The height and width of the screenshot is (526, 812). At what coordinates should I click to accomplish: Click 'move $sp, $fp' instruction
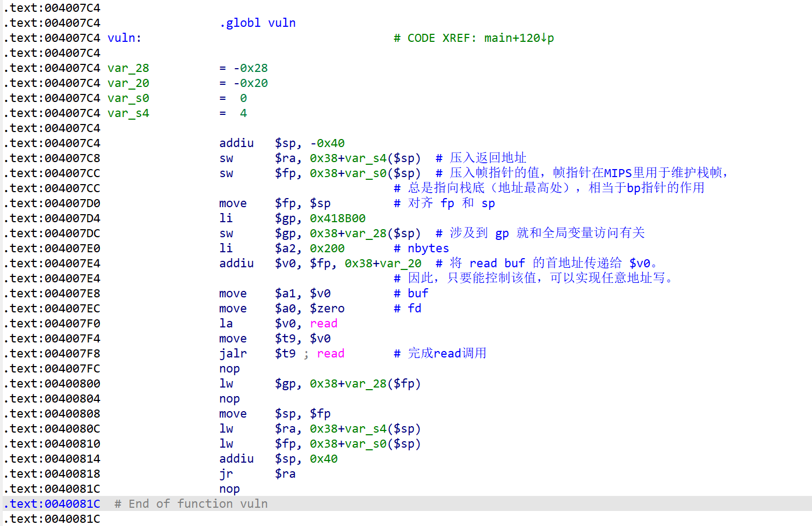click(x=275, y=414)
